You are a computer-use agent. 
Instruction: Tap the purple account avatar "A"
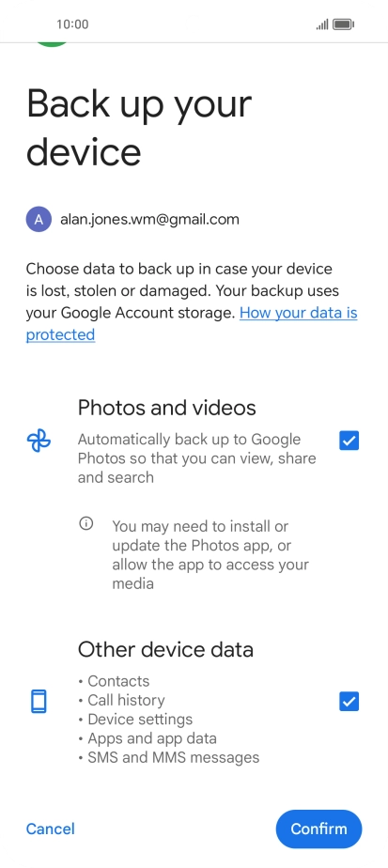39,219
